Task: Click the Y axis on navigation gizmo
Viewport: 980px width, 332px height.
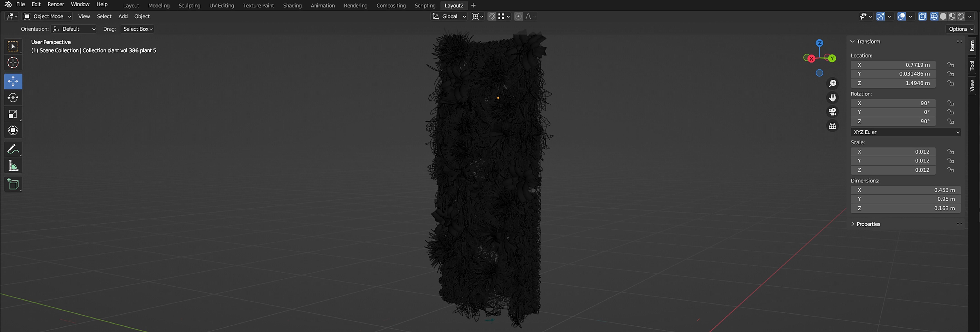Action: point(832,58)
